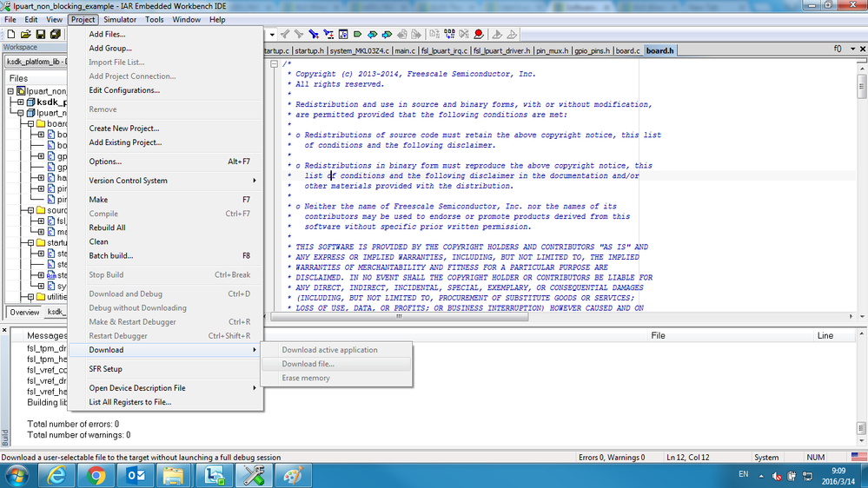Screen dimensions: 868x488
Task: Click the greyed Navigate Forward icon
Action: [416, 35]
